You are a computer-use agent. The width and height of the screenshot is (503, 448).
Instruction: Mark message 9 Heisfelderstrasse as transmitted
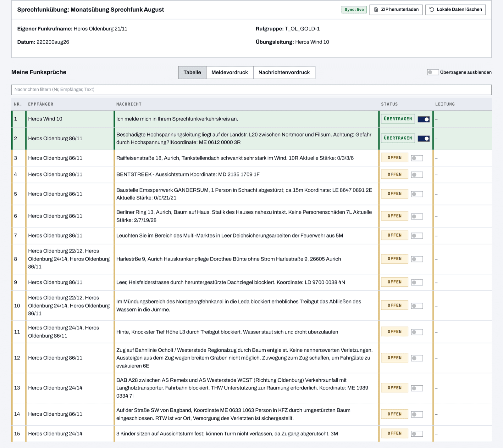pyautogui.click(x=417, y=283)
